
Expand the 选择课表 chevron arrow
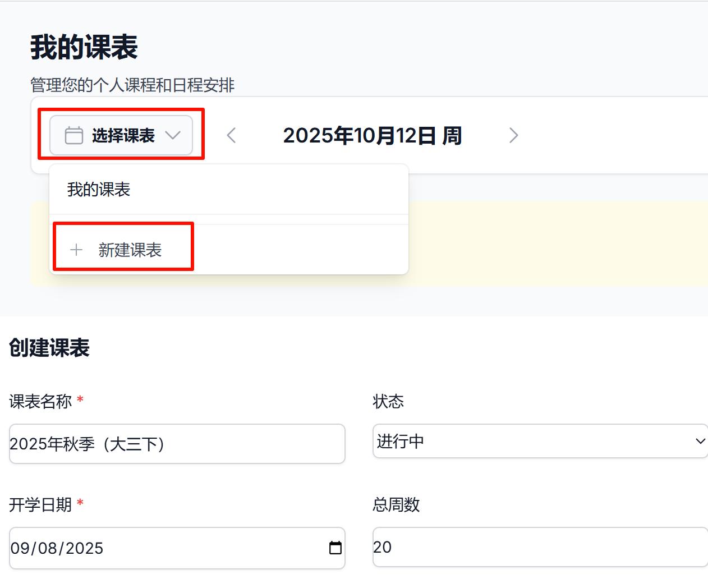(173, 135)
